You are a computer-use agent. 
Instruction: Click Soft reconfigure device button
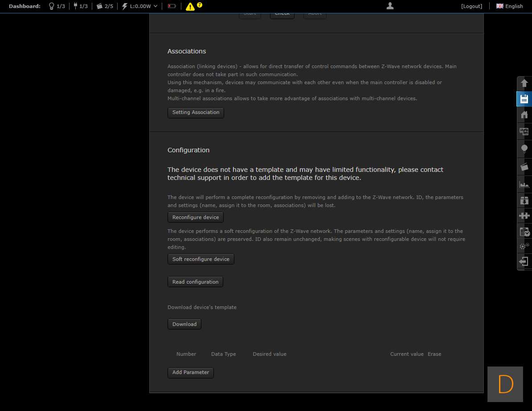pyautogui.click(x=201, y=259)
